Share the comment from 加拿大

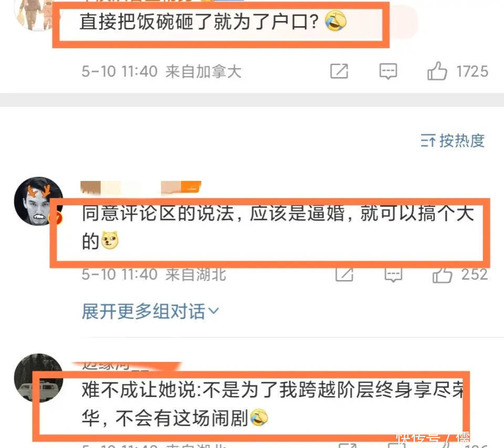[x=340, y=71]
